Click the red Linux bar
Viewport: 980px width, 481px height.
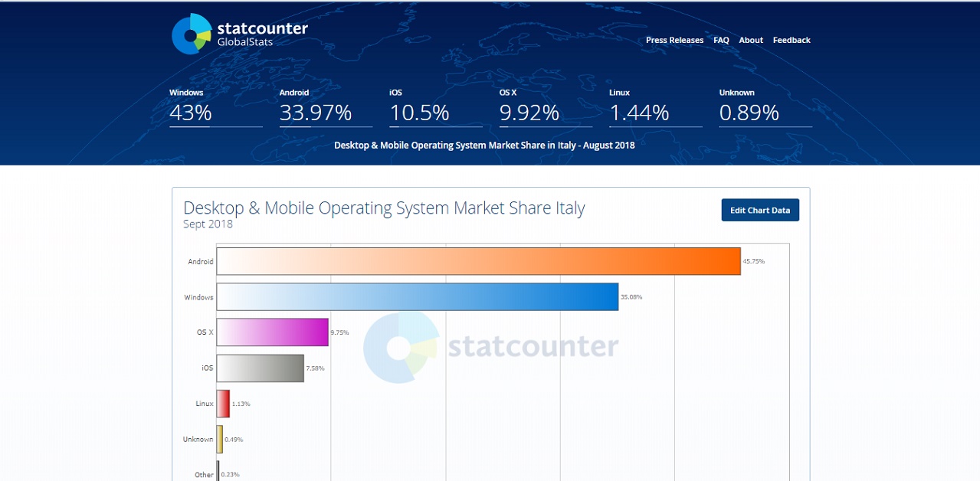point(223,404)
